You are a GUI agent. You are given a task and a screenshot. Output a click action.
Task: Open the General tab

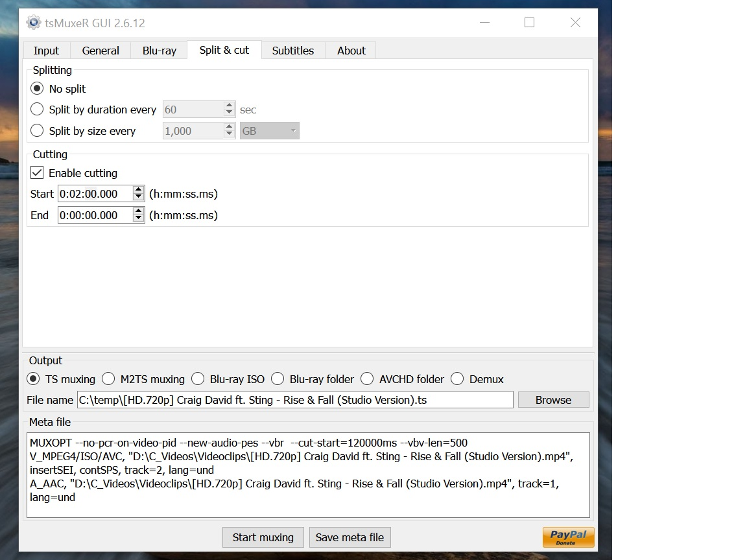[x=101, y=51]
